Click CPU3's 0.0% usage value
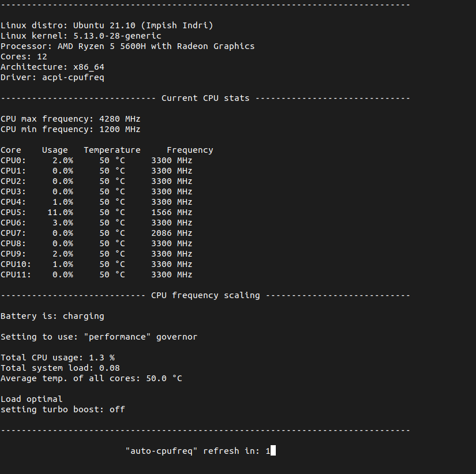The image size is (476, 474). tap(63, 192)
